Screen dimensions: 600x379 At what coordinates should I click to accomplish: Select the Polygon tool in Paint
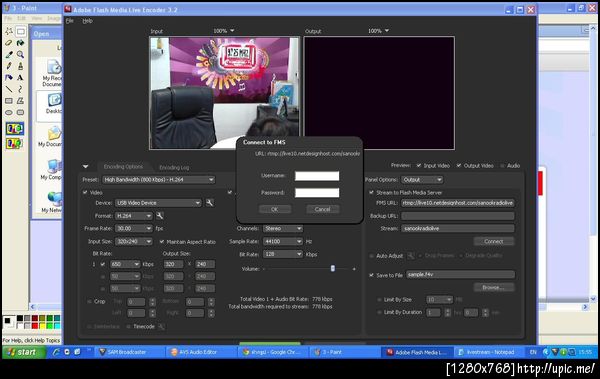point(20,101)
